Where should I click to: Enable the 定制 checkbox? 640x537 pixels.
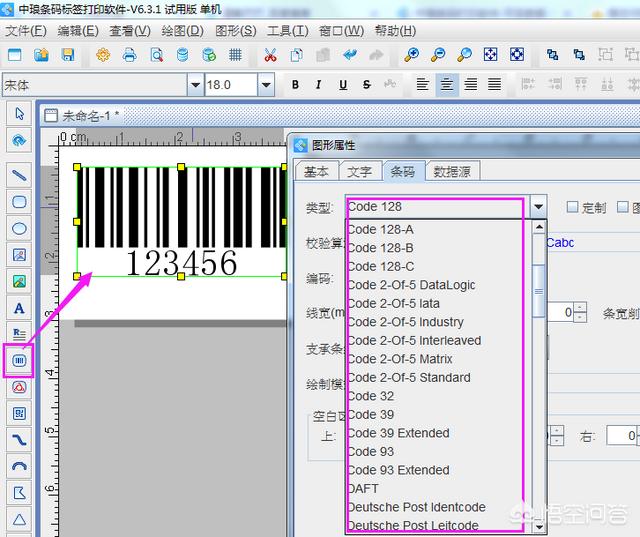(572, 207)
